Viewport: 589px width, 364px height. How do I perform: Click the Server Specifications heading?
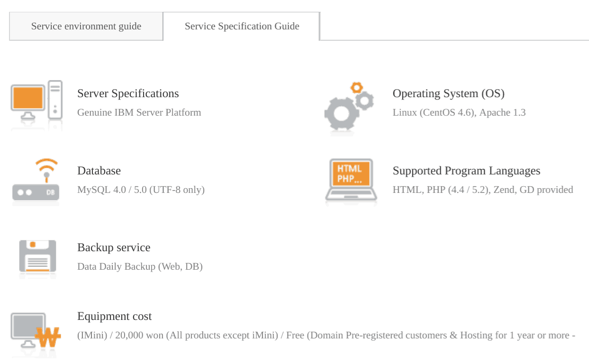point(128,93)
